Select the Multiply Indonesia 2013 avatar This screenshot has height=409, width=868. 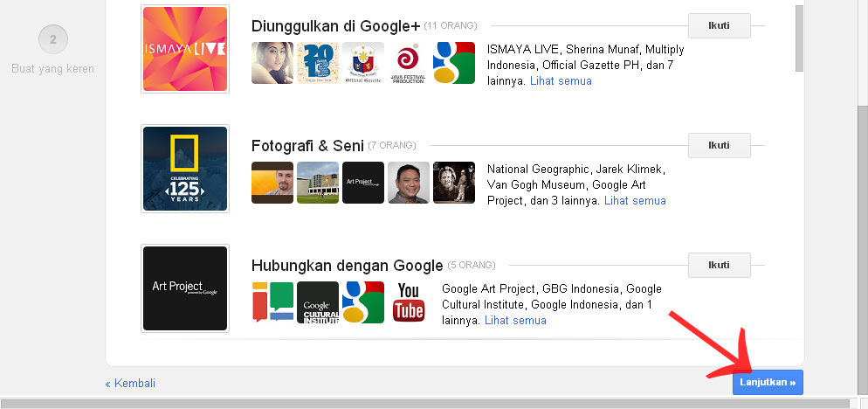click(318, 63)
